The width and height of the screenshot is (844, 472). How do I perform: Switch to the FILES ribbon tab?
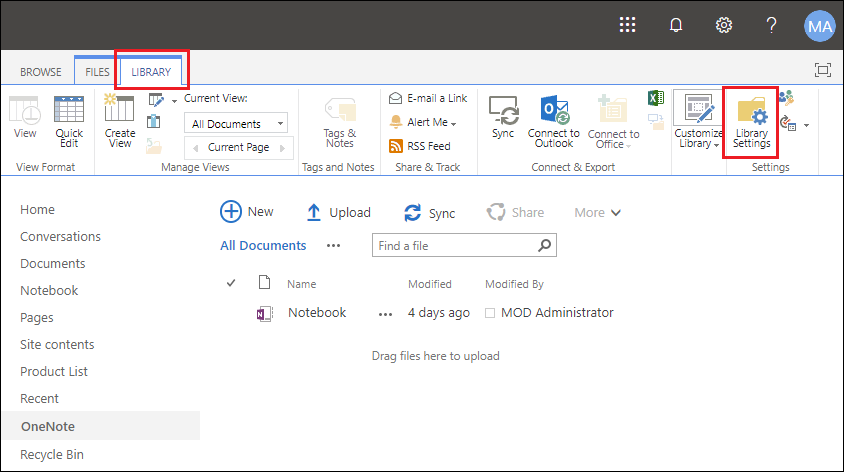coord(97,72)
